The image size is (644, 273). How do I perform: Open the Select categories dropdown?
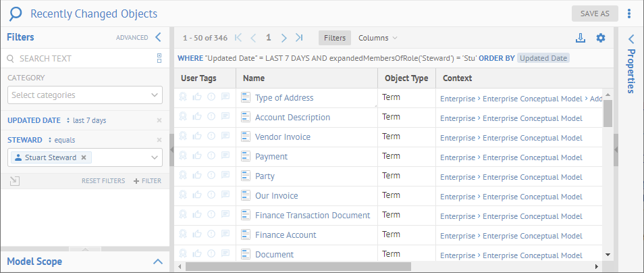point(84,95)
